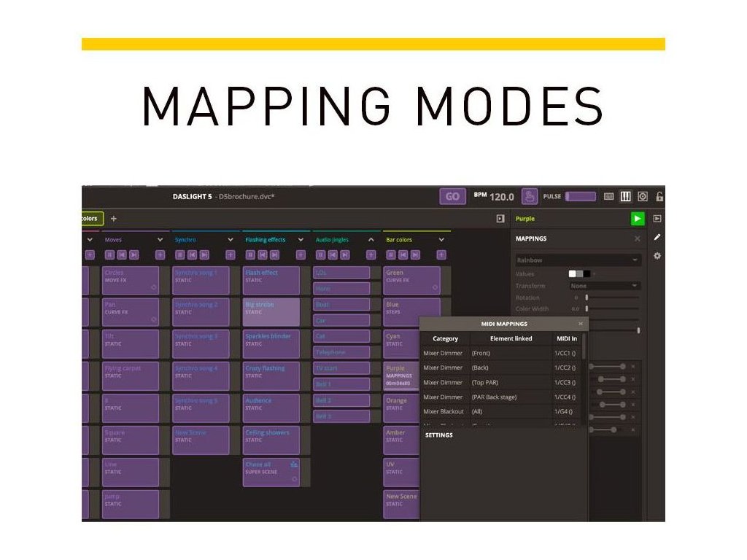Toggle the padlock lock icon

(659, 196)
